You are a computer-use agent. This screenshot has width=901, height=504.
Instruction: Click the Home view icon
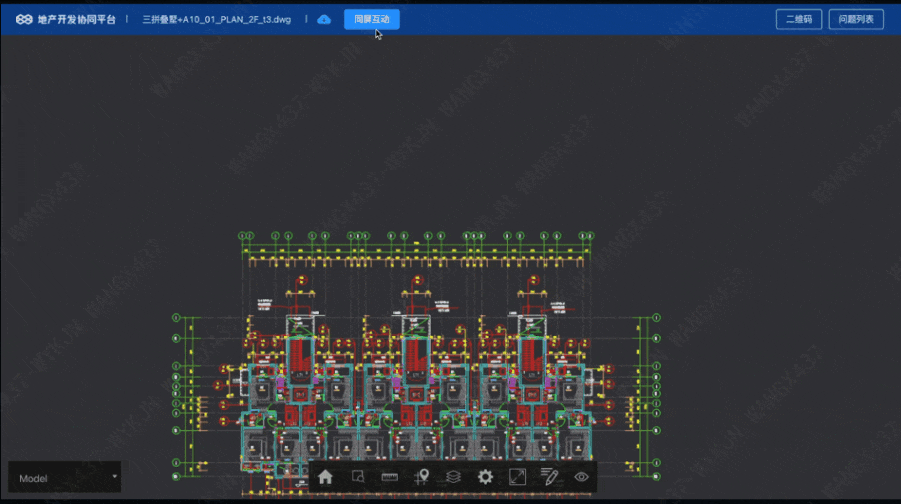click(x=325, y=477)
